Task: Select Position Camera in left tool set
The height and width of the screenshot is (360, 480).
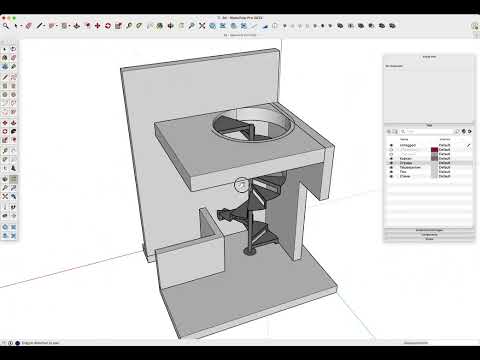Action: [5, 207]
